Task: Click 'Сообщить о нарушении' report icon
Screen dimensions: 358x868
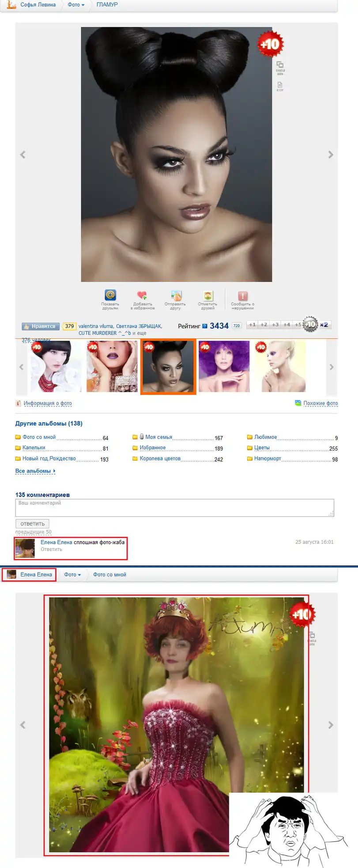Action: pyautogui.click(x=242, y=296)
